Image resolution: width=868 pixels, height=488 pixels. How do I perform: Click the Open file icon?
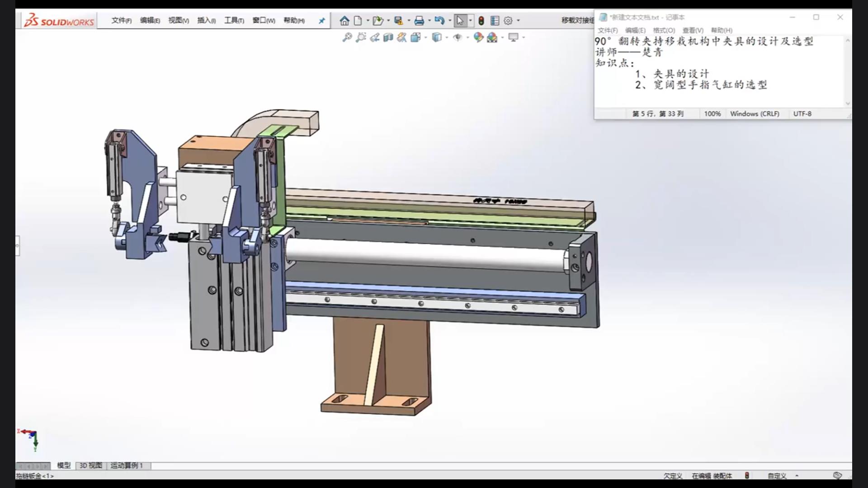(378, 21)
